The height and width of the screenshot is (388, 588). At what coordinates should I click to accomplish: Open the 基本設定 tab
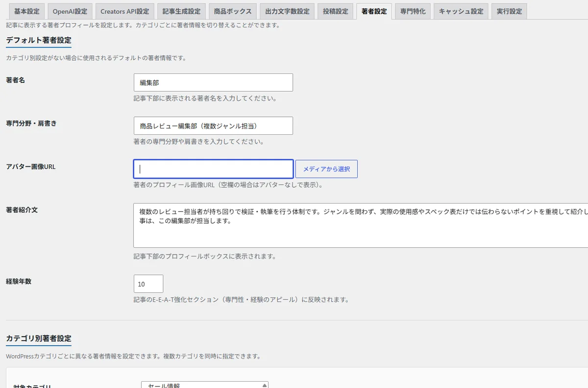point(27,11)
